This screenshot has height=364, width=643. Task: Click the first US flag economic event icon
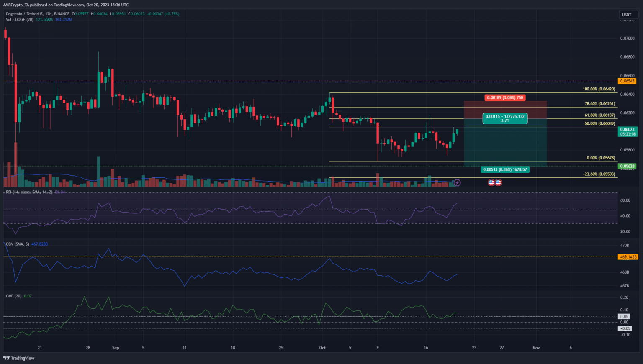coord(491,182)
